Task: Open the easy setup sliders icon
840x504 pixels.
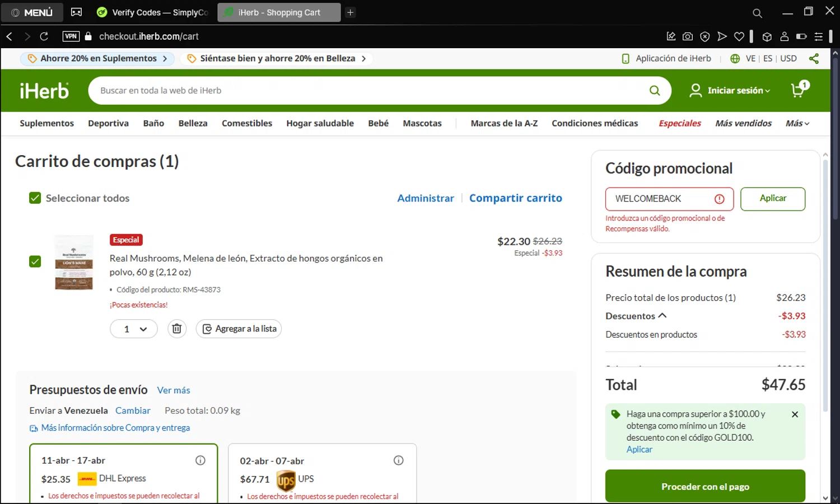Action: [819, 36]
